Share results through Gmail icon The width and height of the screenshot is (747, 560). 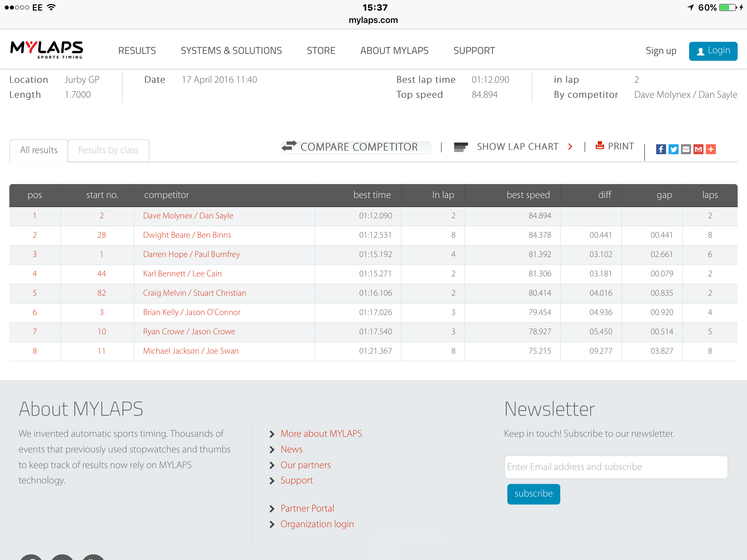click(698, 149)
